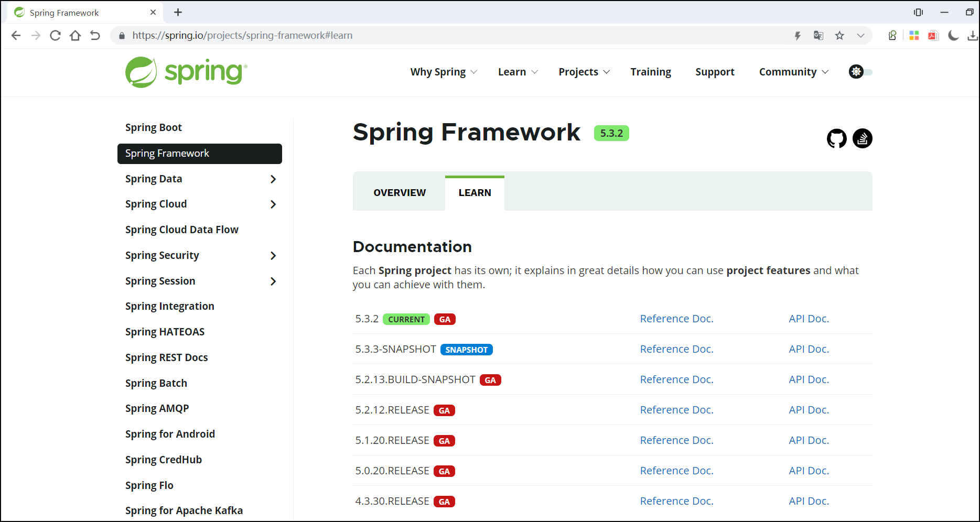Switch to the OVERVIEW tab

[x=400, y=193]
